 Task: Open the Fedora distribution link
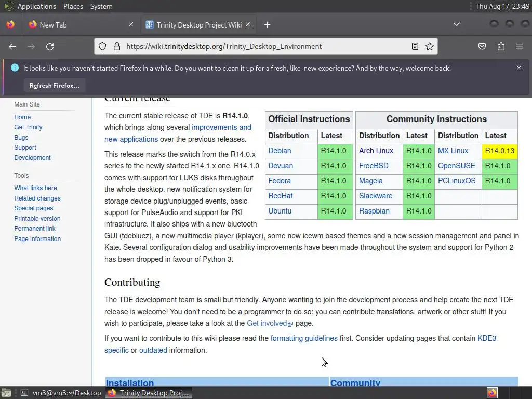pos(280,181)
